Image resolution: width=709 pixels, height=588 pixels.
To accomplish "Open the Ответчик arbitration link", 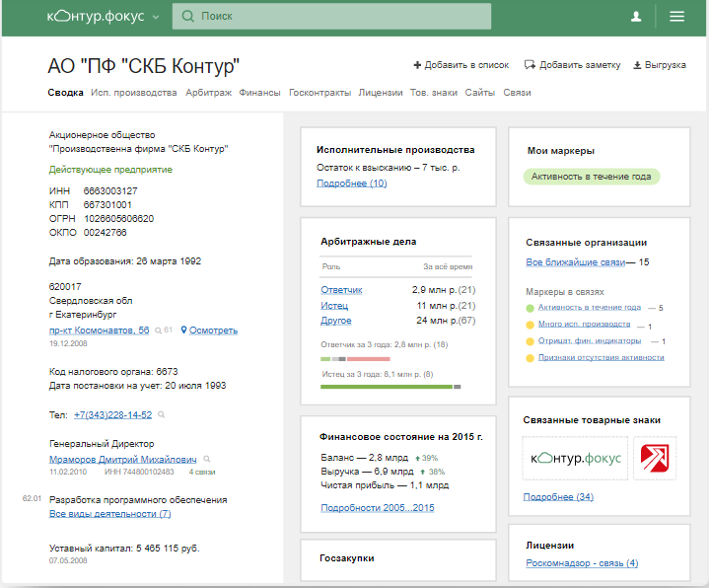I will coord(341,290).
